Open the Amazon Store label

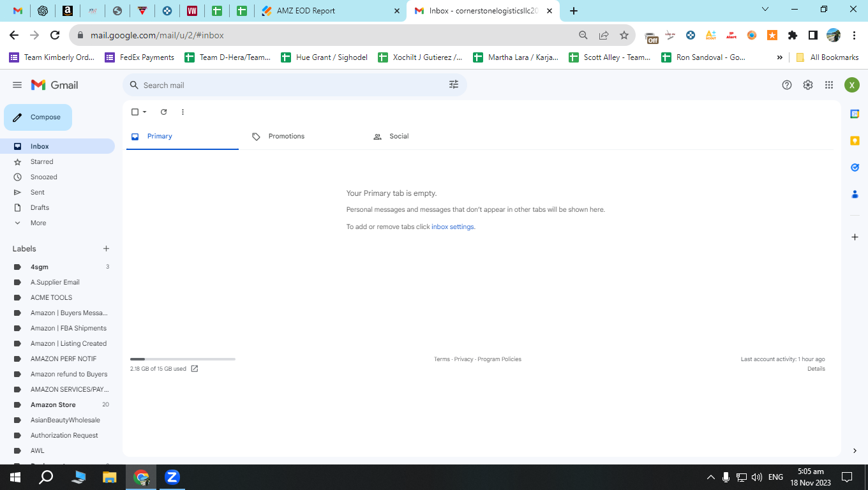(57, 405)
